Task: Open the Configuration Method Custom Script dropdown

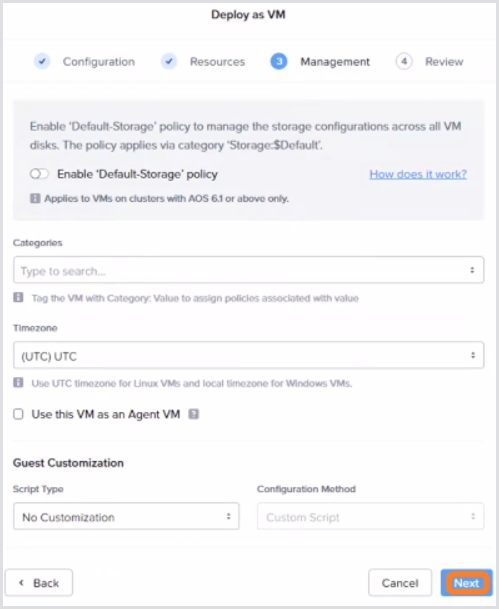Action: [x=370, y=516]
